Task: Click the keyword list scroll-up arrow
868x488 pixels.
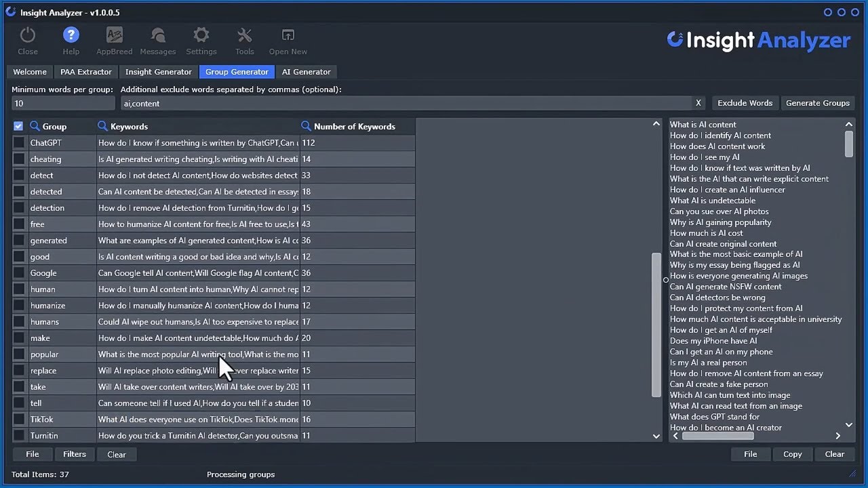Action: [849, 124]
